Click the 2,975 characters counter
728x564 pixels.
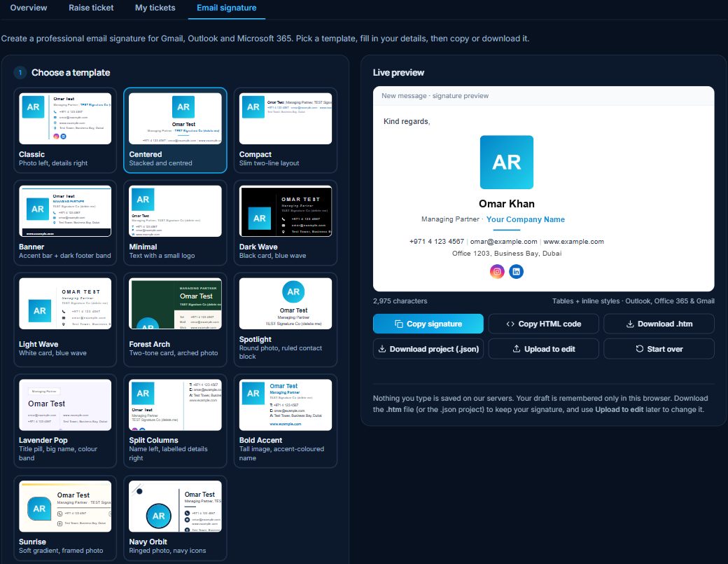[400, 301]
